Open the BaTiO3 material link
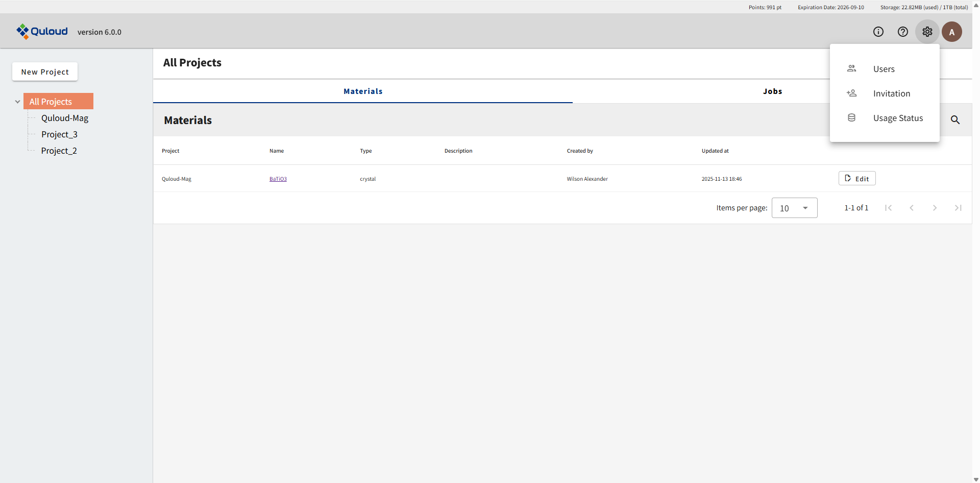This screenshot has width=980, height=483. 278,179
